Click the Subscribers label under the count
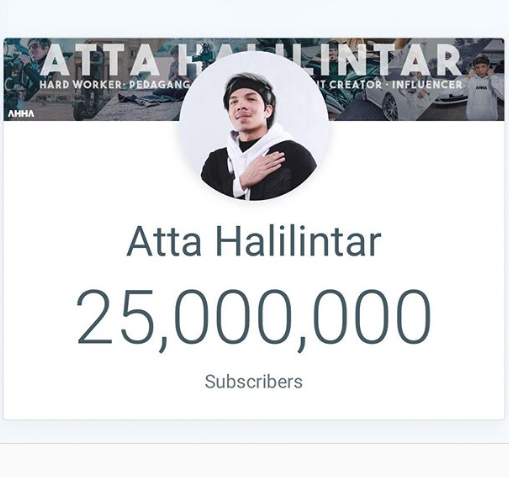This screenshot has width=509, height=478. tap(254, 382)
